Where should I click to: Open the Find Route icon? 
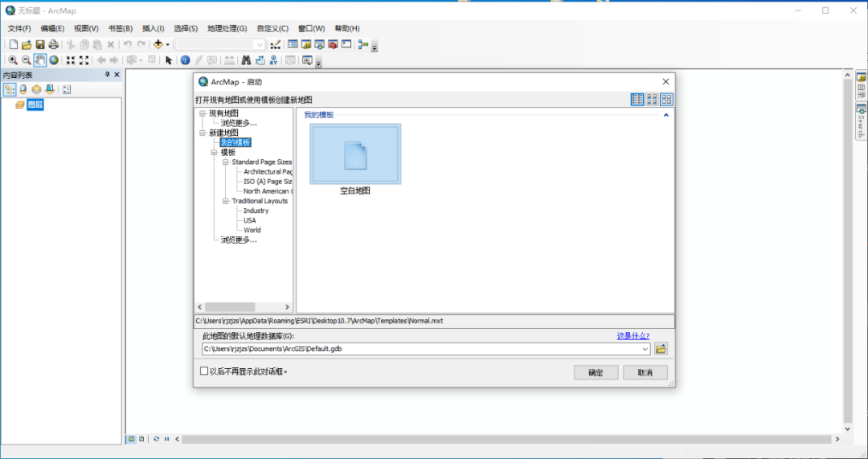pos(260,59)
